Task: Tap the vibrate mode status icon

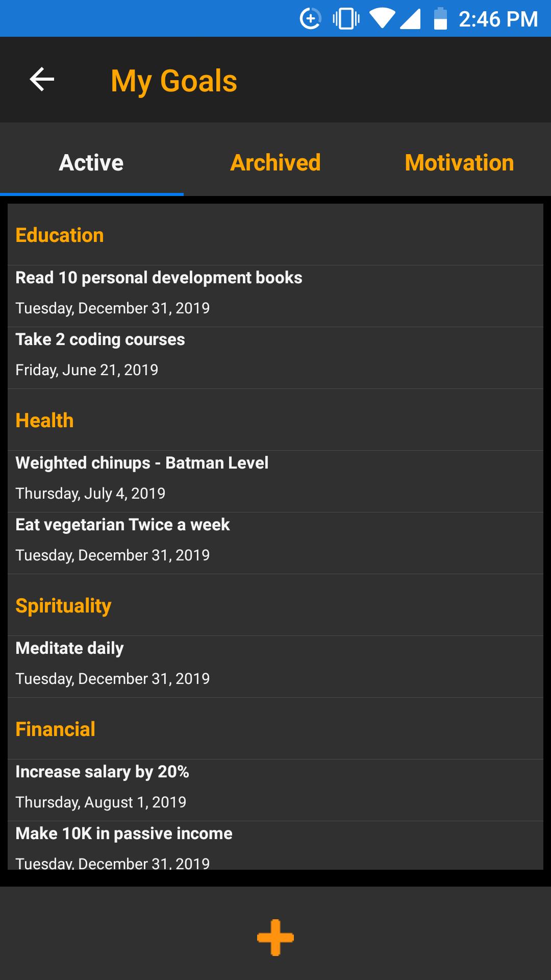Action: [x=346, y=19]
